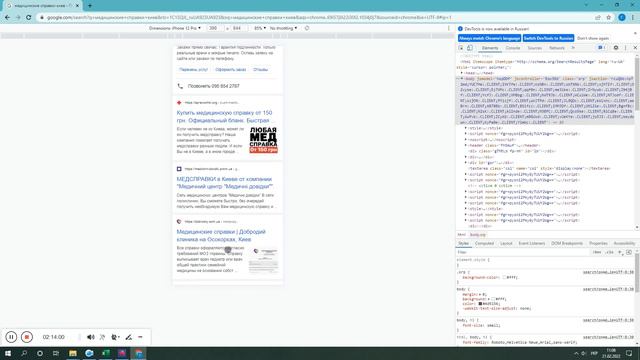The image size is (640, 360).
Task: Open the Dimensions iPhone 12 Pro device dropdown
Action: click(x=175, y=28)
